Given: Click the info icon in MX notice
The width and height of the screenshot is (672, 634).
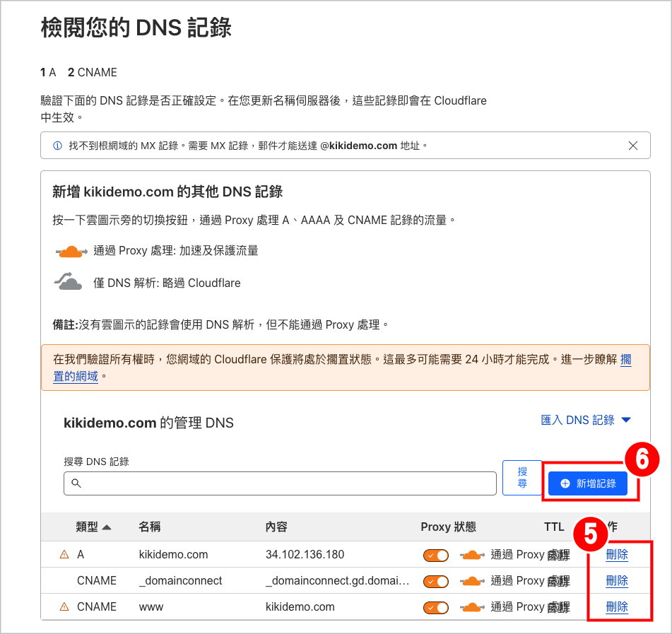Looking at the screenshot, I should (57, 146).
